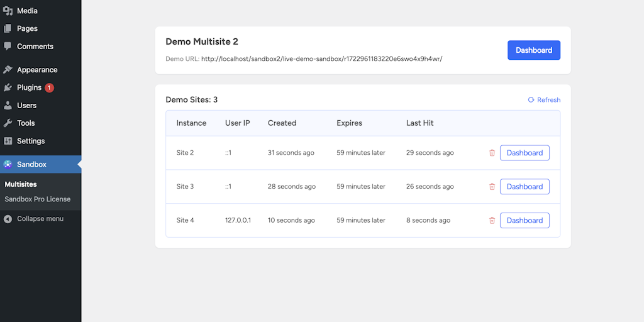Click the Sandbox icon in the sidebar
Image resolution: width=644 pixels, height=322 pixels.
tap(8, 165)
